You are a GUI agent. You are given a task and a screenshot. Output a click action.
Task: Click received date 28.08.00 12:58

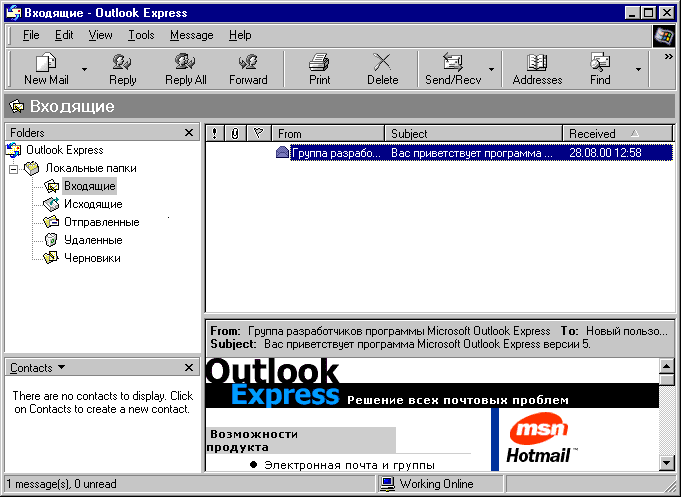605,153
